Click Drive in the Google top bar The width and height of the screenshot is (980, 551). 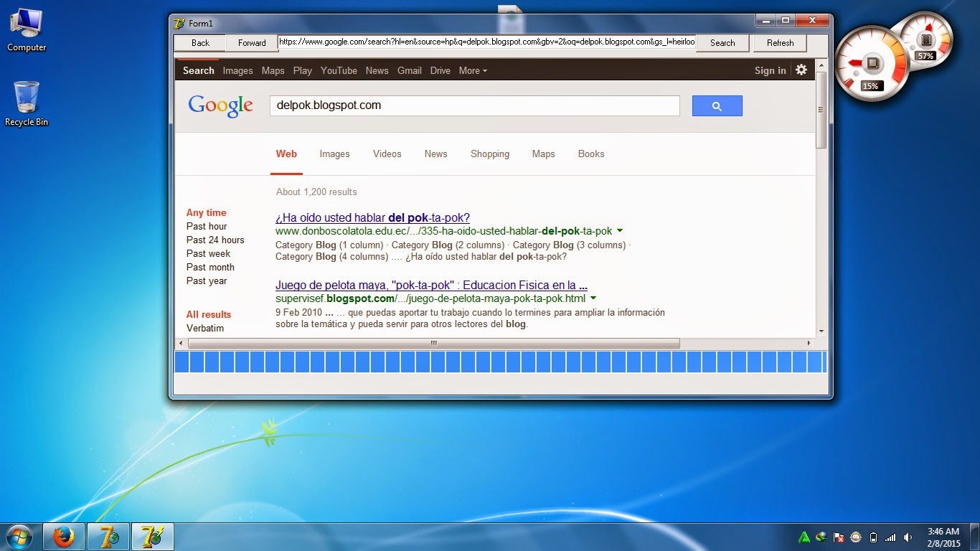click(440, 70)
